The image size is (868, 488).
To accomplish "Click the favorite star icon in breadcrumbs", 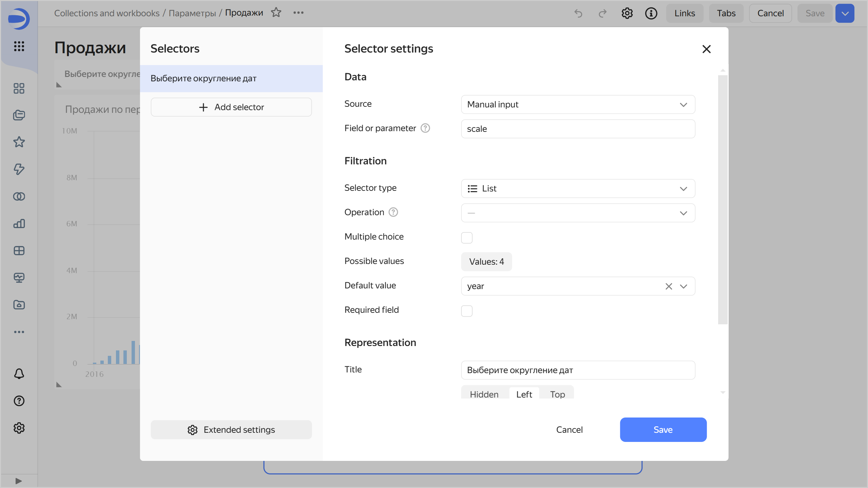I will click(x=276, y=13).
